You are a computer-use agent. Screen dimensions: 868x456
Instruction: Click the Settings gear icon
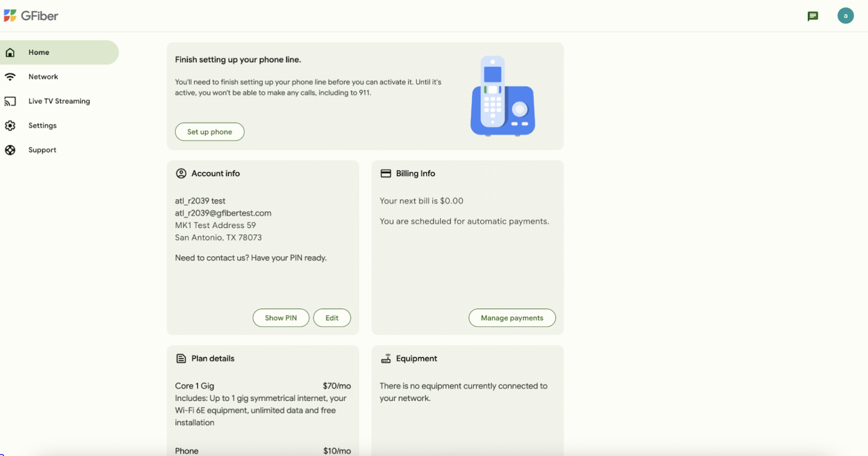[x=10, y=125]
